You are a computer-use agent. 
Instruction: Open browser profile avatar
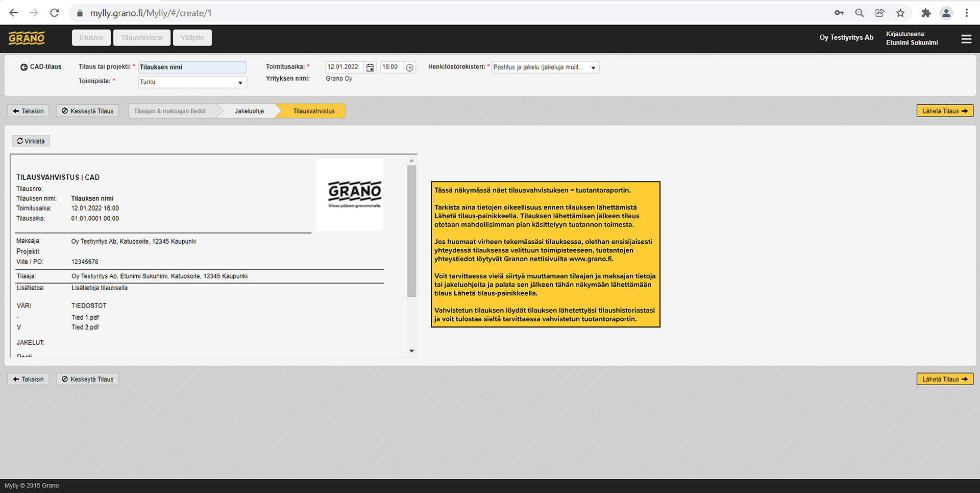[946, 13]
